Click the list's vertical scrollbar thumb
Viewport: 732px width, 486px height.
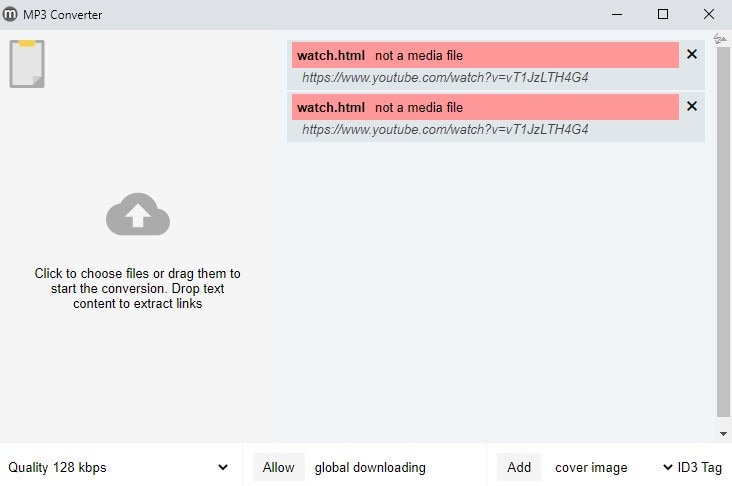[x=723, y=232]
